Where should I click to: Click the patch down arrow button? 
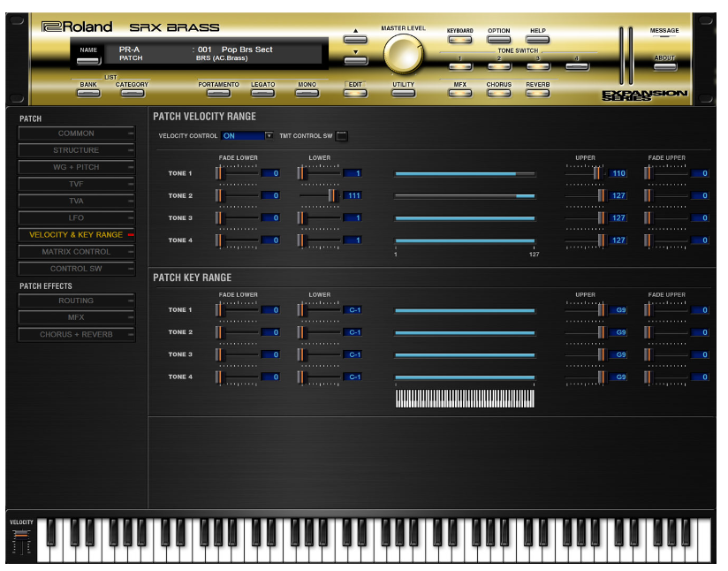356,60
